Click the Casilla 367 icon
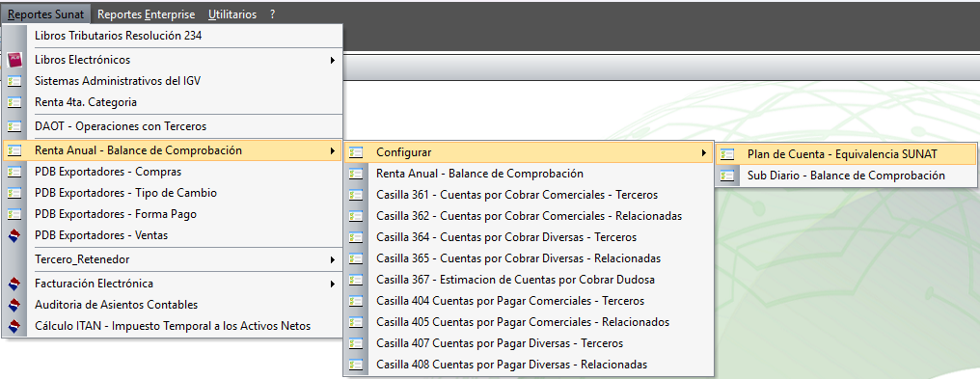This screenshot has height=379, width=980. click(x=356, y=280)
